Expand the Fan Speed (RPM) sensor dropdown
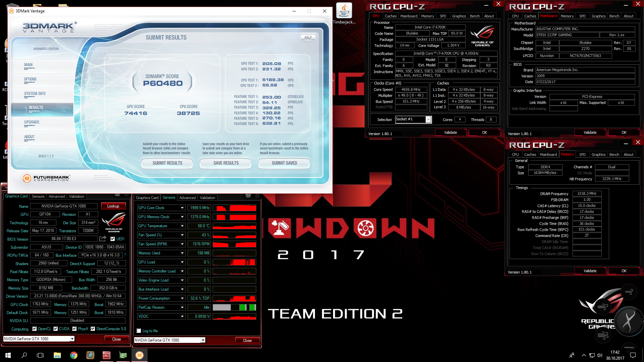The image size is (644, 362). pos(182,244)
